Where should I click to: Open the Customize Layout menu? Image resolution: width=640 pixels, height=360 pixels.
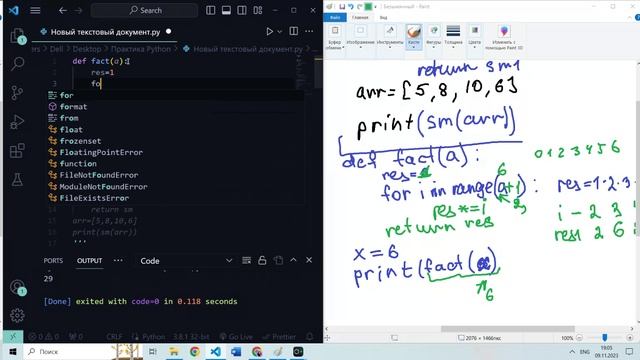[258, 10]
